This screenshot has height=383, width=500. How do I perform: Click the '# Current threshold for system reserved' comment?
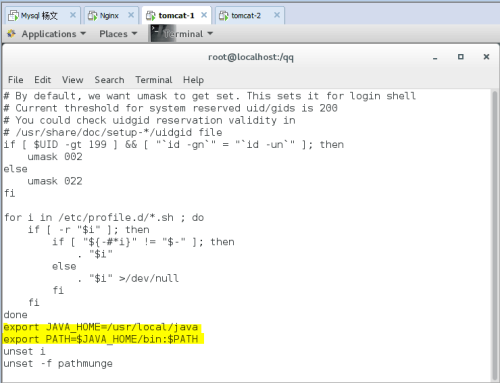click(170, 108)
